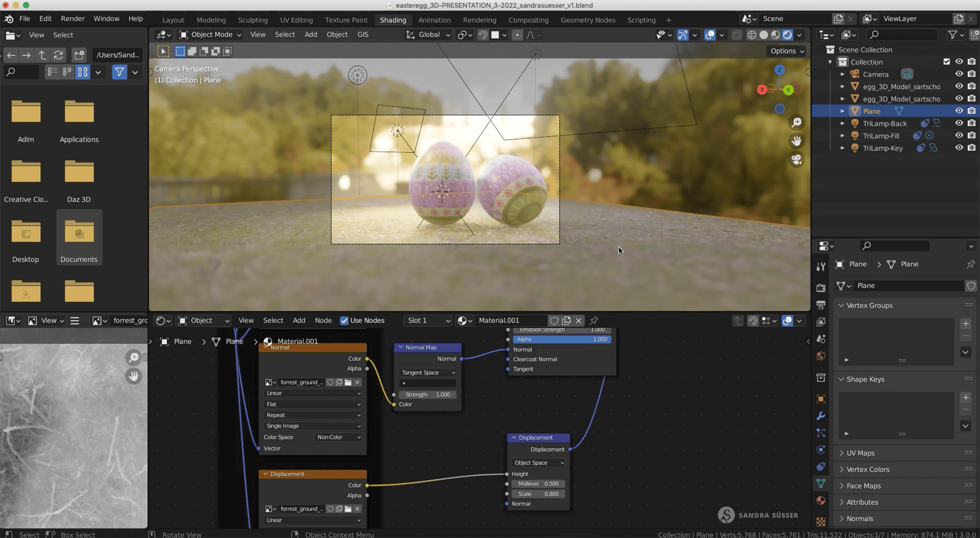Viewport: 980px width, 538px height.
Task: Hide Plane object via eye icon
Action: tap(959, 111)
